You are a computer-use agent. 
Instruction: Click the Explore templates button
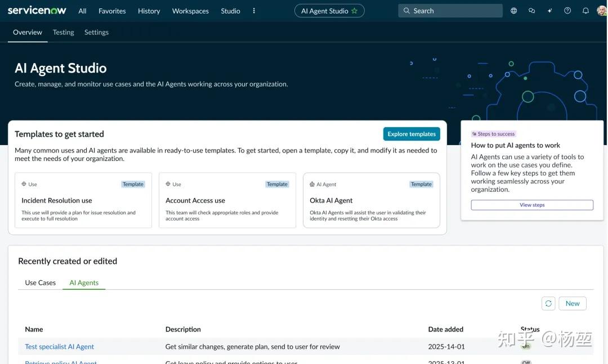pyautogui.click(x=412, y=134)
